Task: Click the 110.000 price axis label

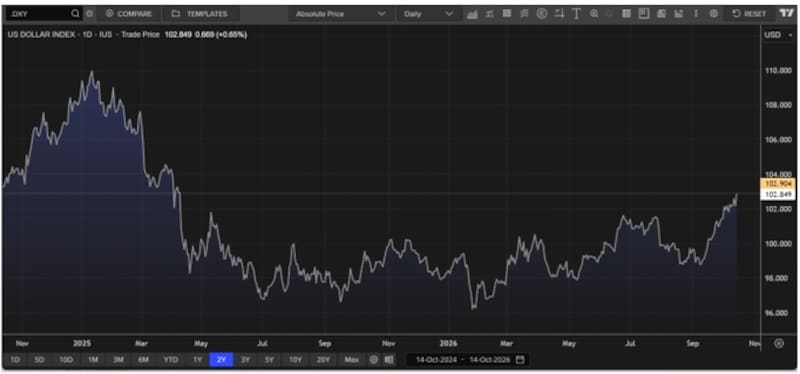Action: (778, 70)
